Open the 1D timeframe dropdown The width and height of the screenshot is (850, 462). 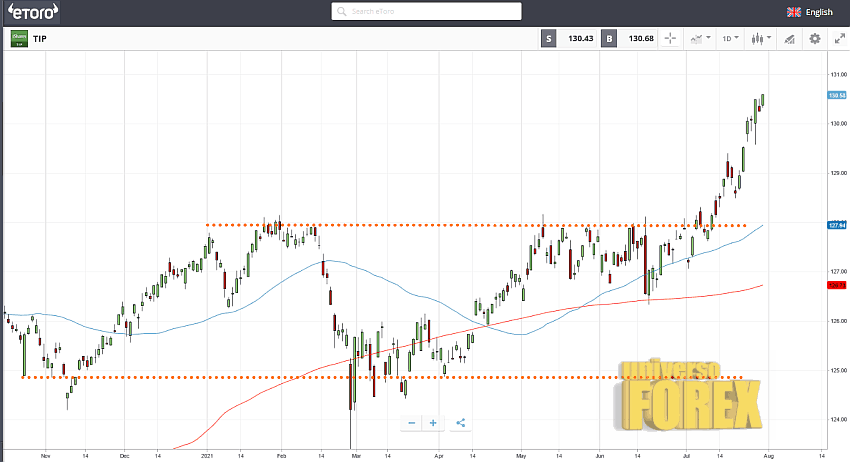click(x=731, y=39)
